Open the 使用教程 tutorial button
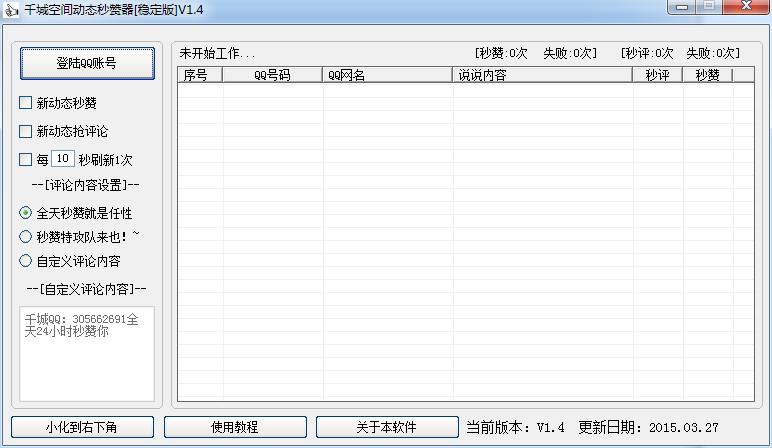The width and height of the screenshot is (772, 448). tap(235, 427)
